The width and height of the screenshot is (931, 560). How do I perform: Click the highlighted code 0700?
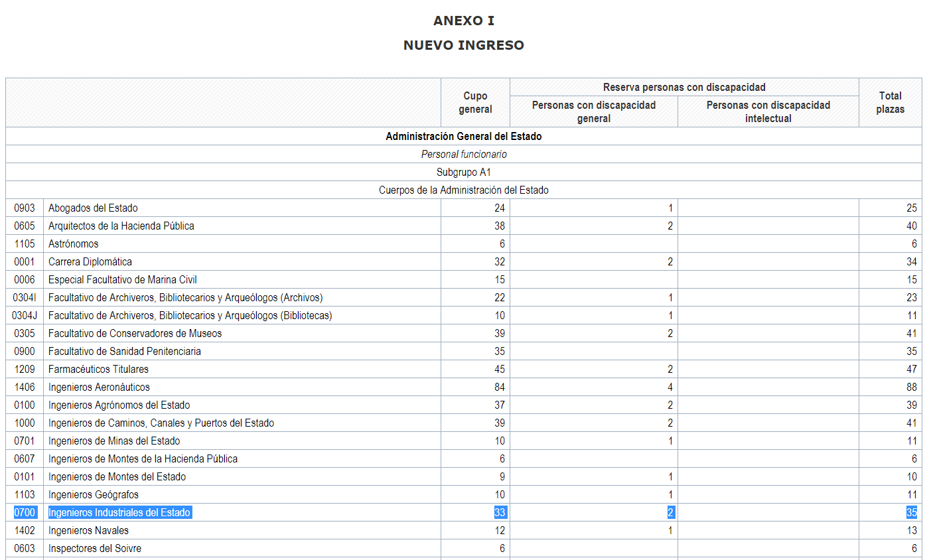click(25, 513)
